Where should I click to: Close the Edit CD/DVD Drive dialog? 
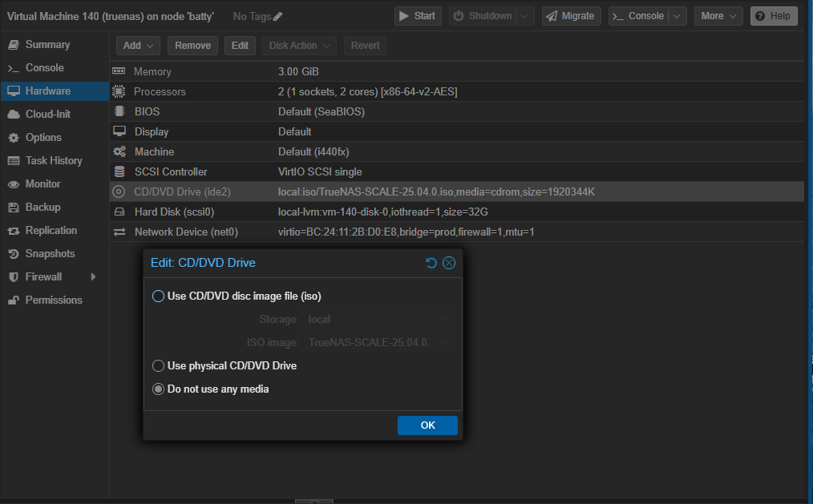click(x=449, y=263)
